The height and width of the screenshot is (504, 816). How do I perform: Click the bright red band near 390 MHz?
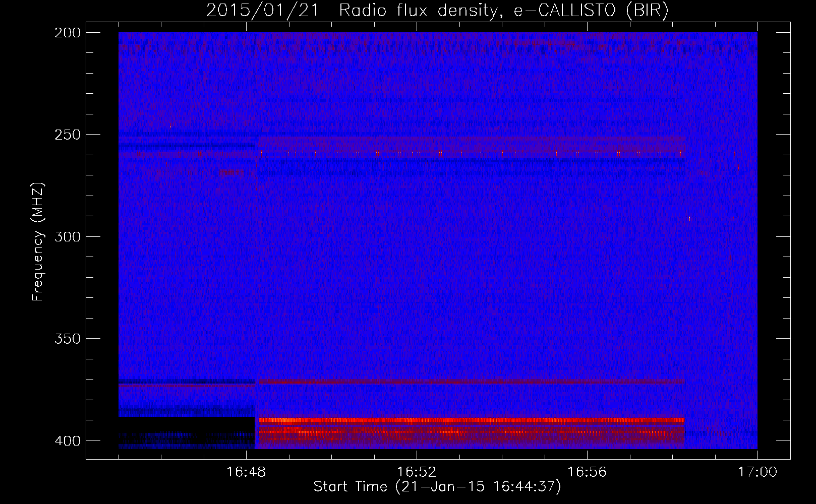(x=469, y=420)
